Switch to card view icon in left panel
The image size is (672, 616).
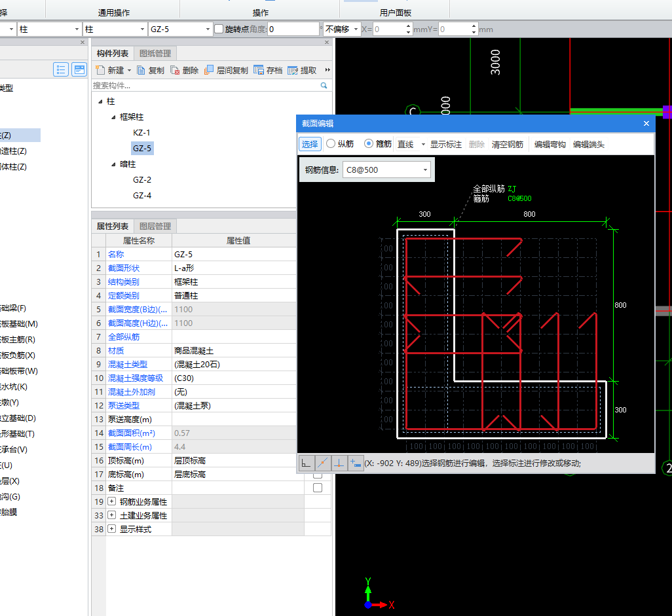(79, 69)
